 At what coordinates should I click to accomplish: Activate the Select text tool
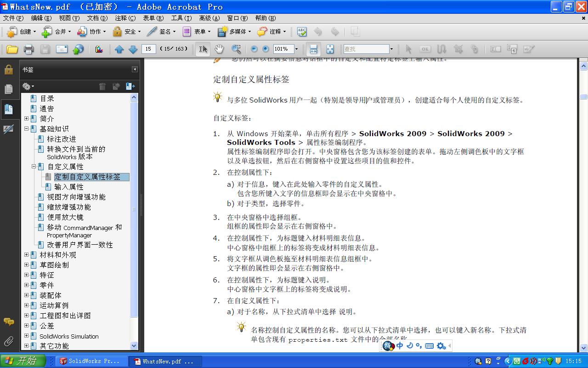[203, 49]
